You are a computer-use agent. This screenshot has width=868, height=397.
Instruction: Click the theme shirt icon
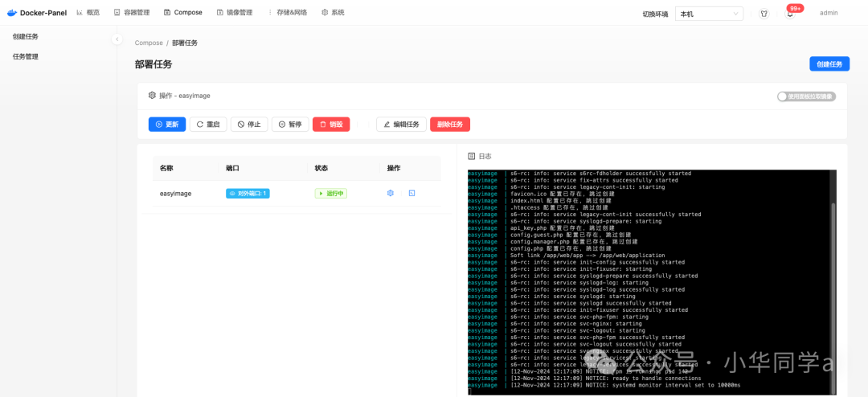[764, 14]
